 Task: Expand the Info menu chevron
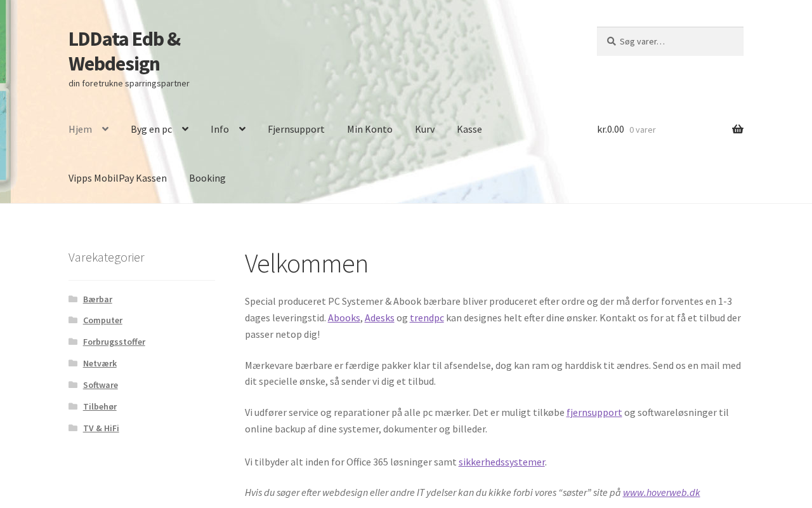pos(242,130)
